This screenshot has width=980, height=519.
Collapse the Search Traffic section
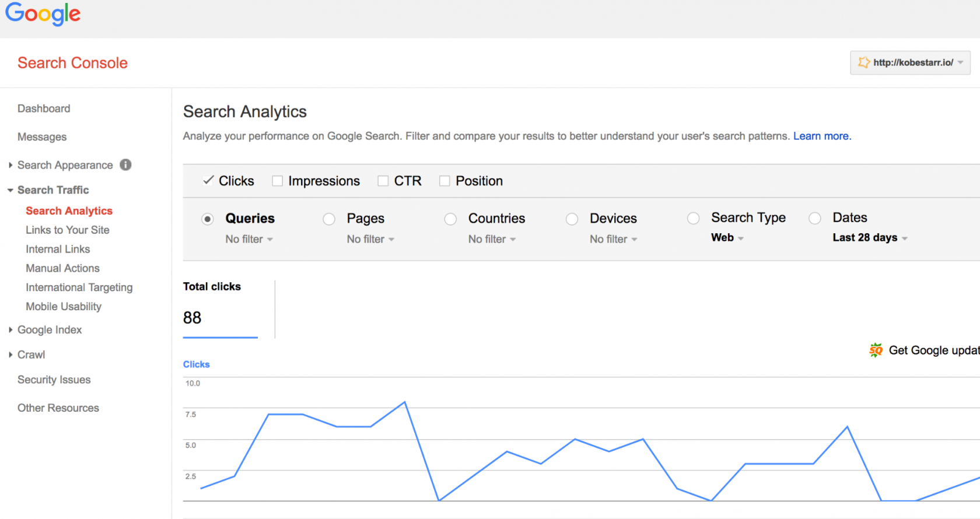pyautogui.click(x=10, y=190)
